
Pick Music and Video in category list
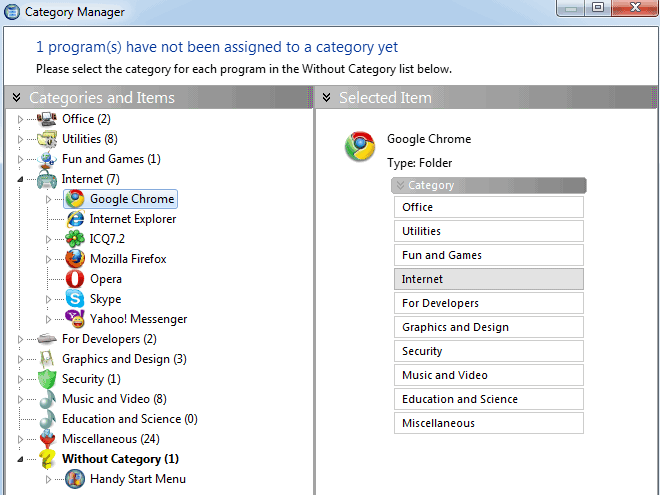click(x=488, y=375)
